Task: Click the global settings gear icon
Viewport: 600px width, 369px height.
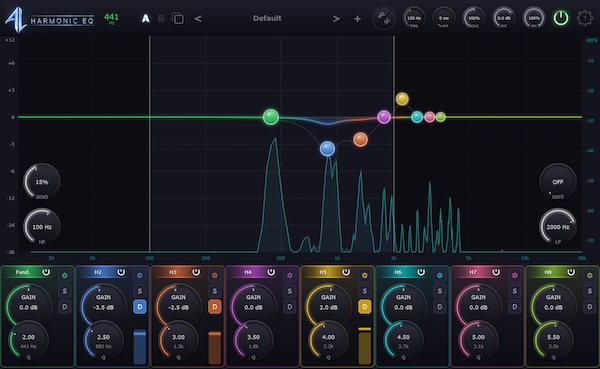Action: [584, 18]
